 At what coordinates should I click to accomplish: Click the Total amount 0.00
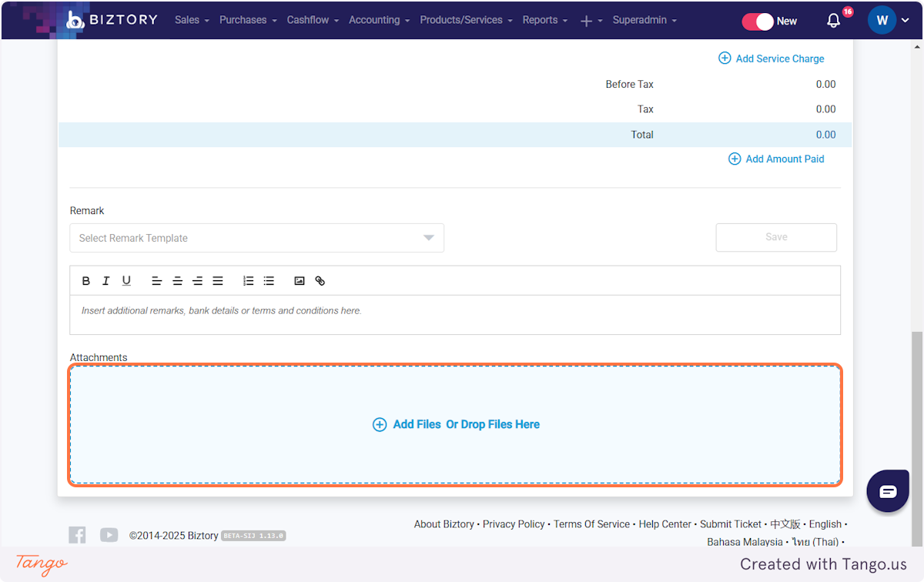[x=825, y=135]
